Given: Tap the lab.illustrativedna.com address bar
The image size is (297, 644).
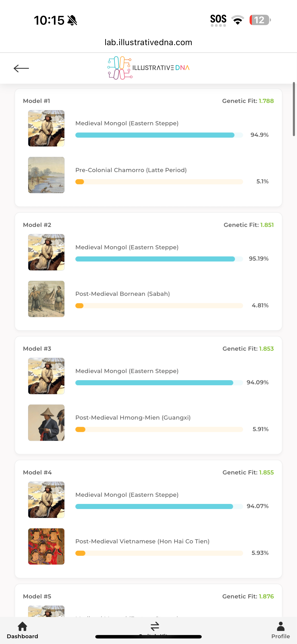Looking at the screenshot, I should coord(148,42).
